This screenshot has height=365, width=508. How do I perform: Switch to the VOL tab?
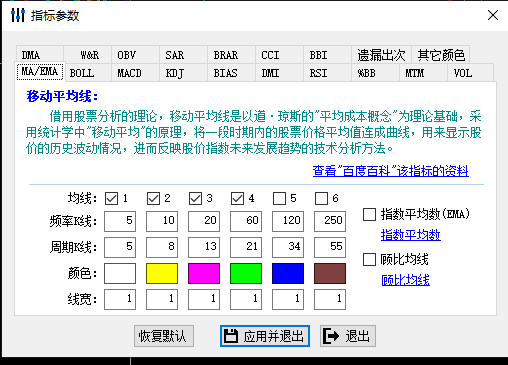coord(470,73)
